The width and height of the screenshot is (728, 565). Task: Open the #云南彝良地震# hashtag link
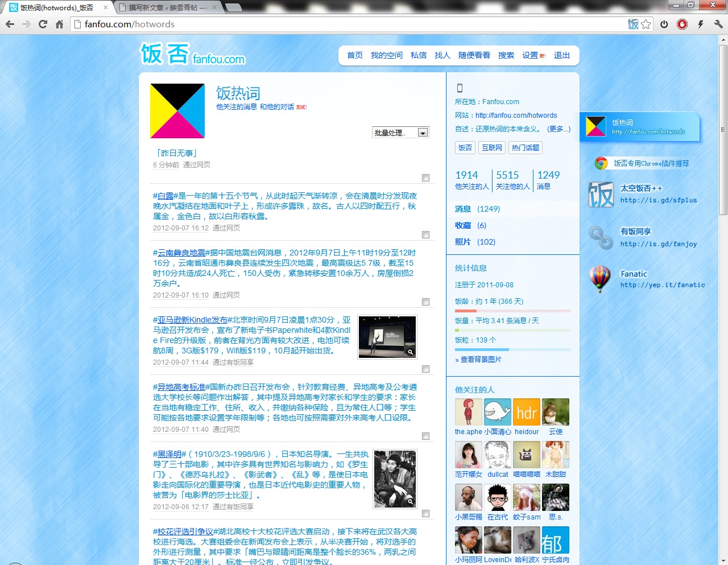click(x=181, y=253)
